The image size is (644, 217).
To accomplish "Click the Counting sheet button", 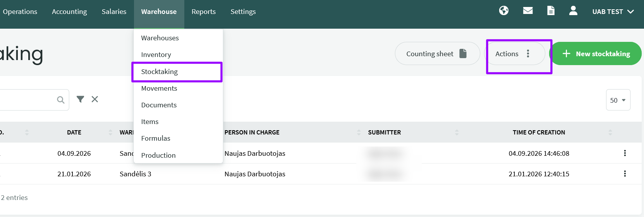I will 437,54.
